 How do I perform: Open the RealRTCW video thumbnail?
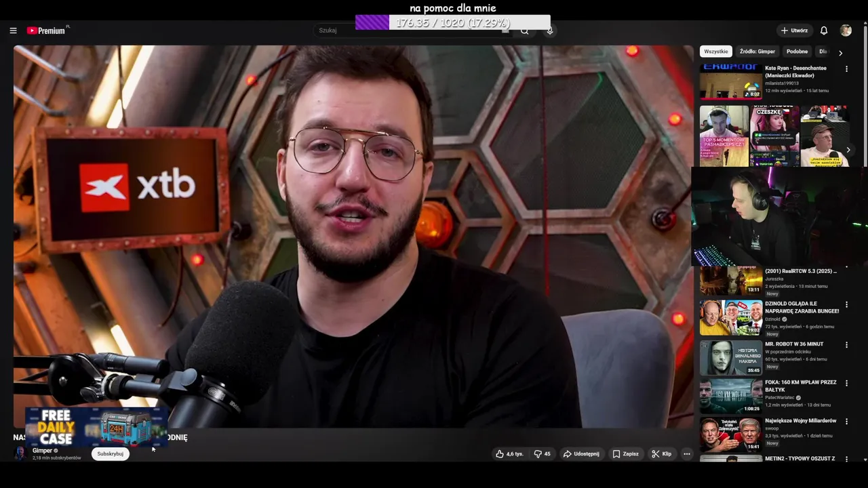click(731, 280)
